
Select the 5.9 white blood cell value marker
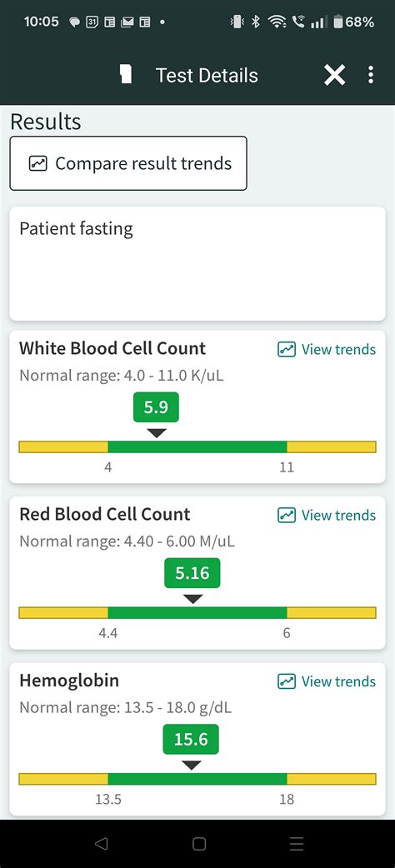click(156, 408)
